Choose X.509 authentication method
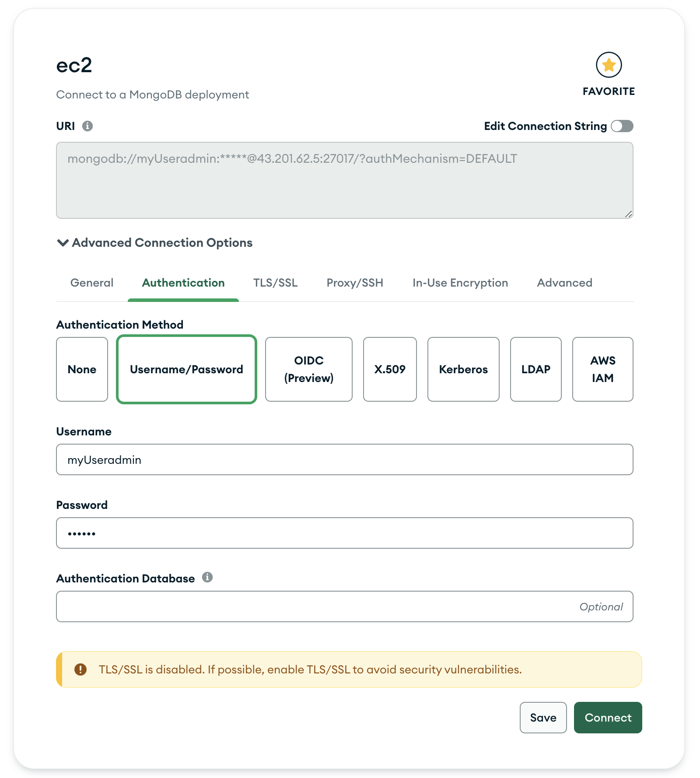The width and height of the screenshot is (700, 778). coord(390,369)
